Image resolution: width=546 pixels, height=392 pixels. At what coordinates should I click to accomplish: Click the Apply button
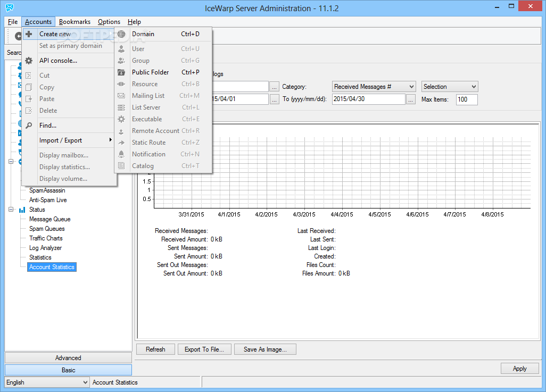519,368
